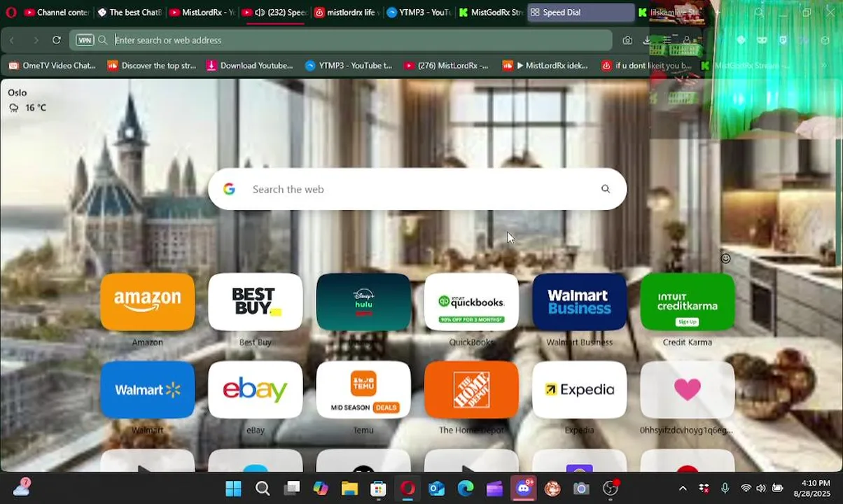843x504 pixels.
Task: Open the volume control in tray
Action: pos(761,488)
